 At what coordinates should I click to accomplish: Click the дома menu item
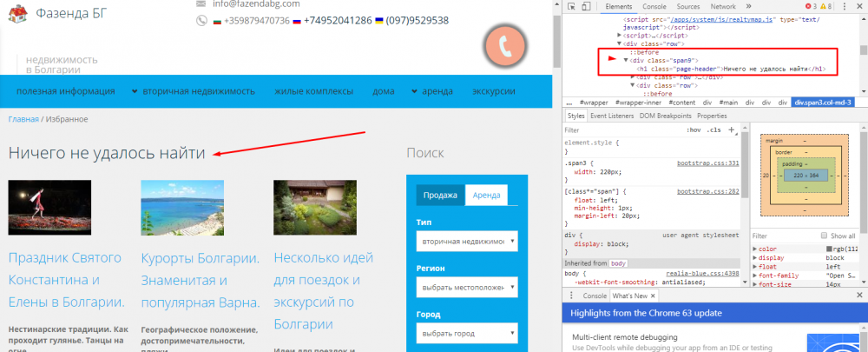tap(382, 91)
